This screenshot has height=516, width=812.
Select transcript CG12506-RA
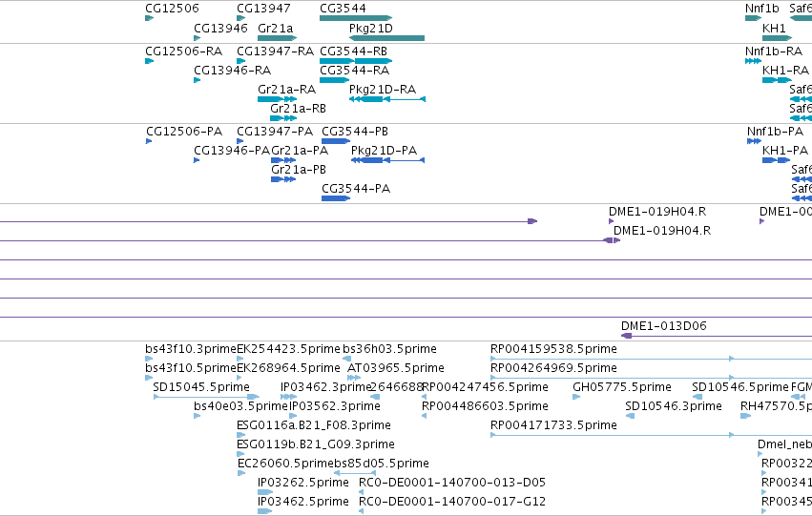(149, 61)
